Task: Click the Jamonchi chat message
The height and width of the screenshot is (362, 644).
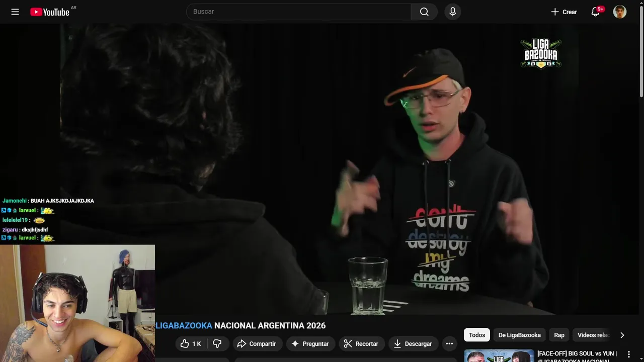Action: coord(48,201)
